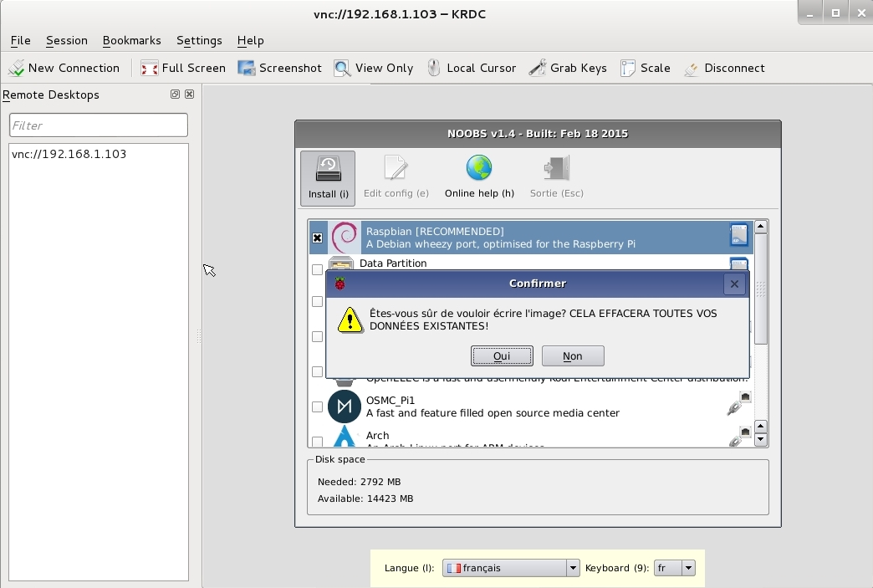Click the NOOBS v1.4 title bar
The image size is (873, 588).
click(x=538, y=134)
